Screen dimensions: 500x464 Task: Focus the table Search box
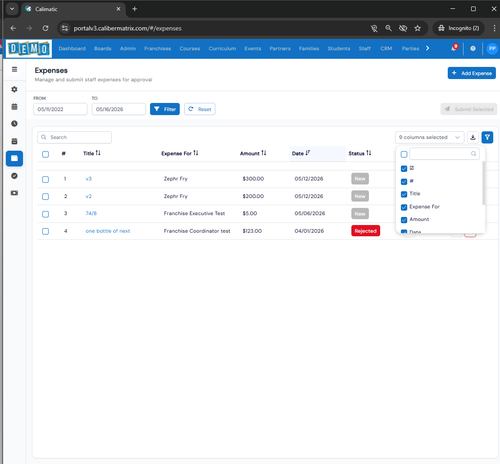[74, 137]
